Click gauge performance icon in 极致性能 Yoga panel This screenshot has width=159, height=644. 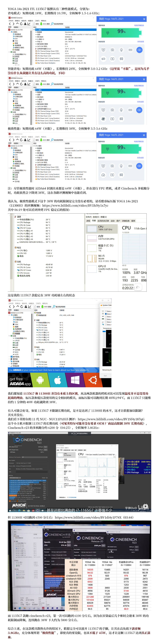point(103,175)
